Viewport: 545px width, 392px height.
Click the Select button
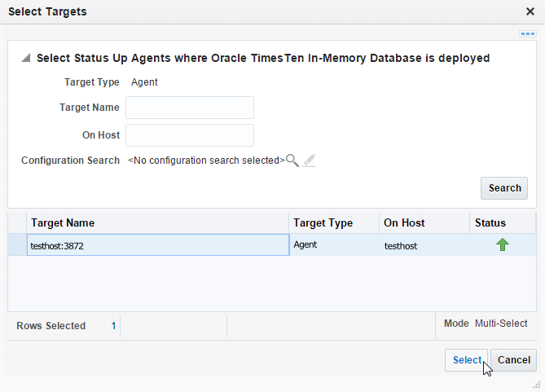pyautogui.click(x=467, y=360)
